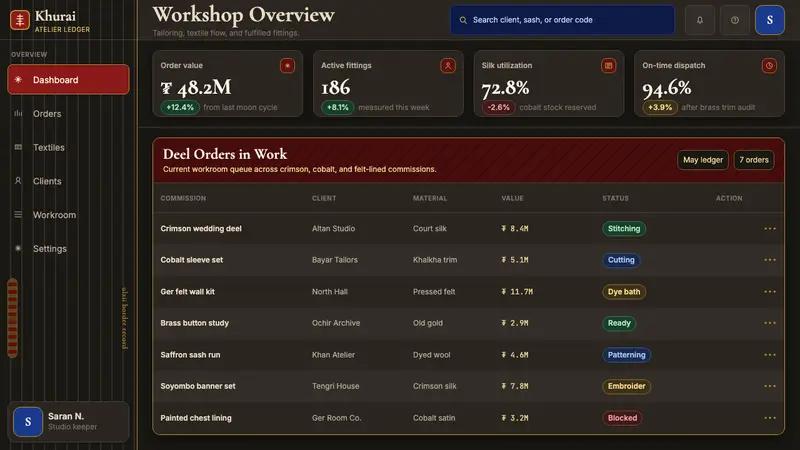Click the search magnifier icon
800x450 pixels.
click(x=463, y=20)
